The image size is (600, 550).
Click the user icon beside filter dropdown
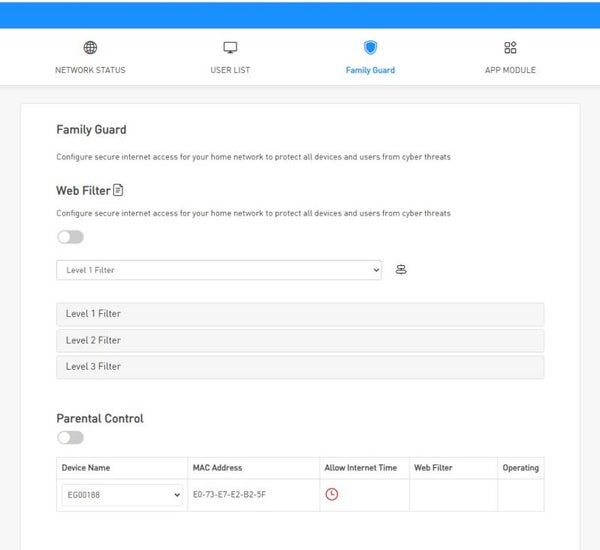401,270
